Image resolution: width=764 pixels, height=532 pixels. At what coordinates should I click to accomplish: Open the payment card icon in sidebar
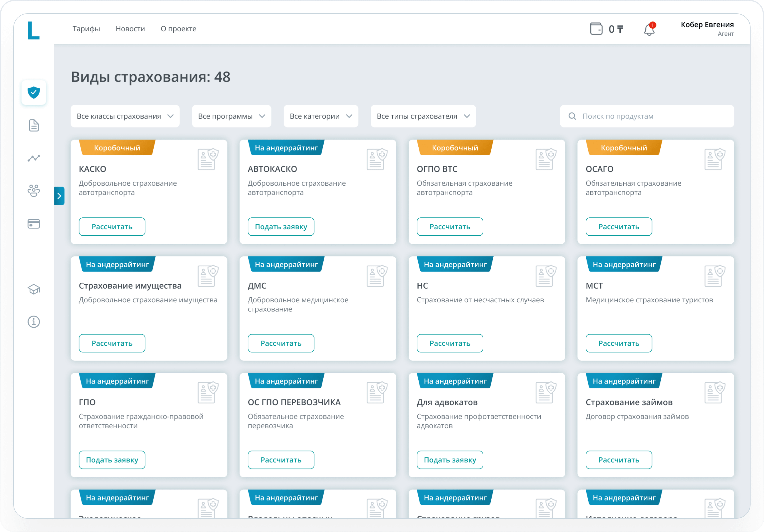click(34, 223)
